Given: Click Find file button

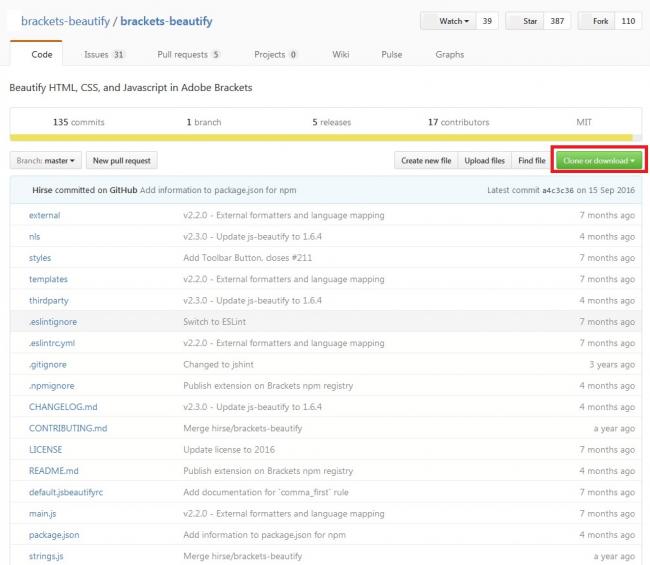Looking at the screenshot, I should point(532,160).
